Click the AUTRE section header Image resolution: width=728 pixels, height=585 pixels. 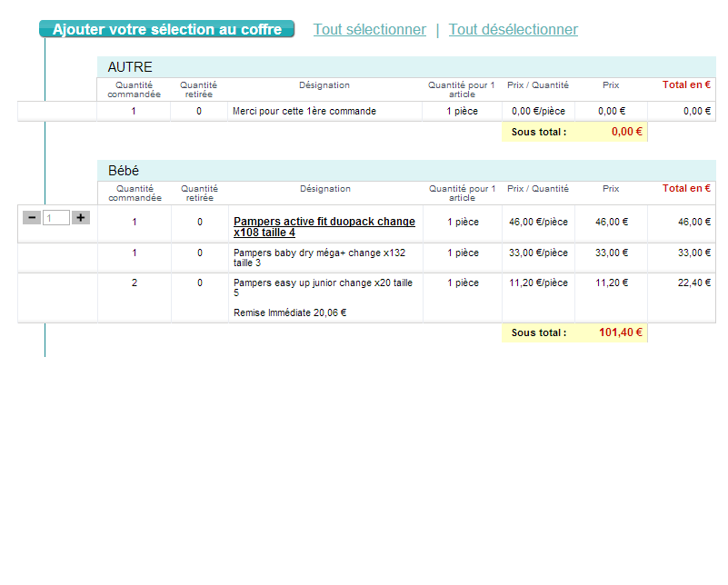point(130,67)
